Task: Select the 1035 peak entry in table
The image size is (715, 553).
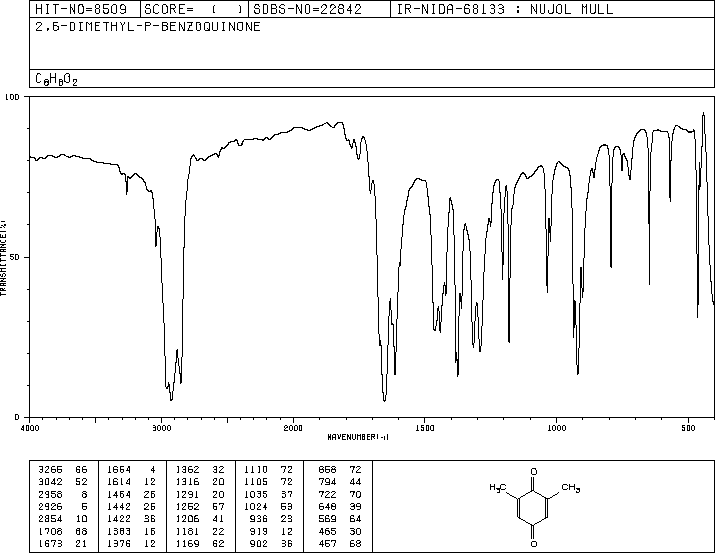Action: pyautogui.click(x=269, y=494)
